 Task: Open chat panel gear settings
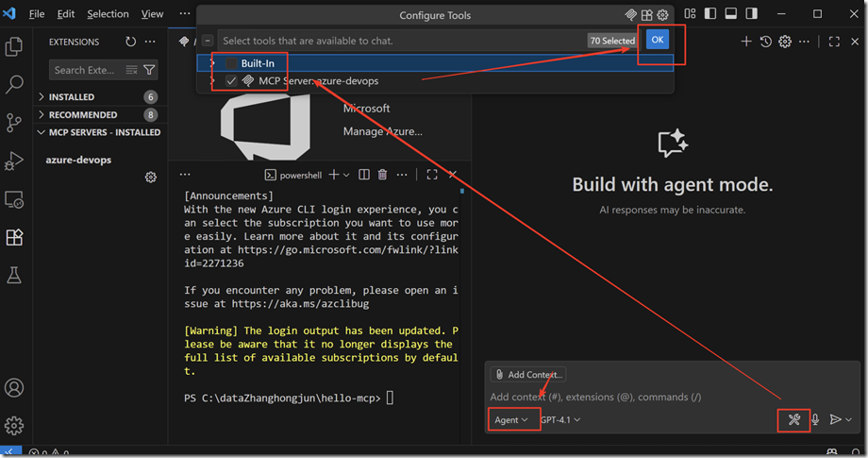click(x=785, y=42)
